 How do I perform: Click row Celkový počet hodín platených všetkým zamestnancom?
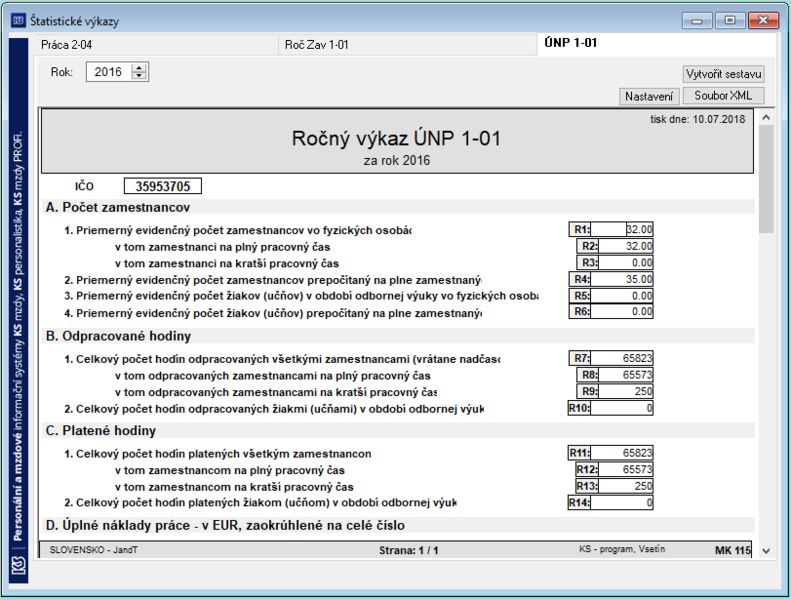(x=217, y=454)
